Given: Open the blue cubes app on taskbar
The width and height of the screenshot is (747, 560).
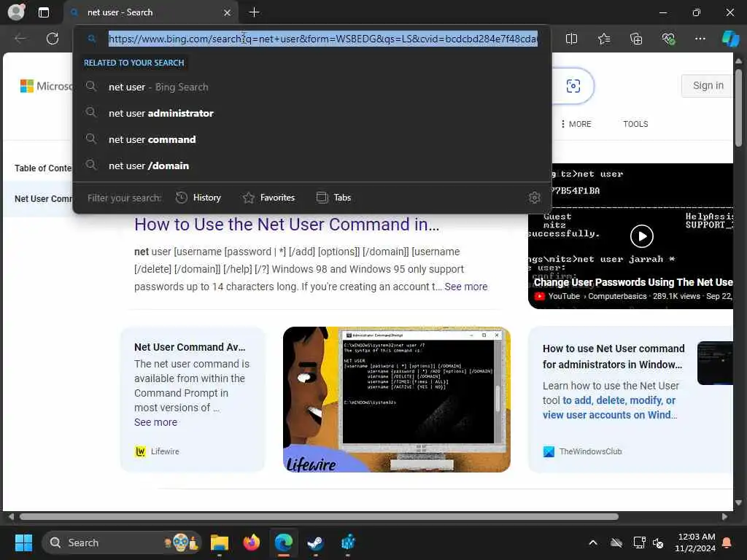Looking at the screenshot, I should click(348, 542).
